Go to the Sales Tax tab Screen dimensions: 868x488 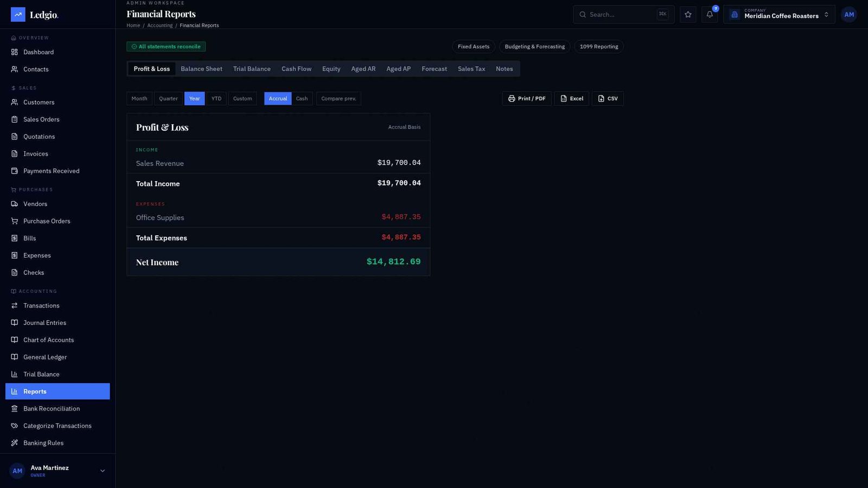tap(471, 69)
